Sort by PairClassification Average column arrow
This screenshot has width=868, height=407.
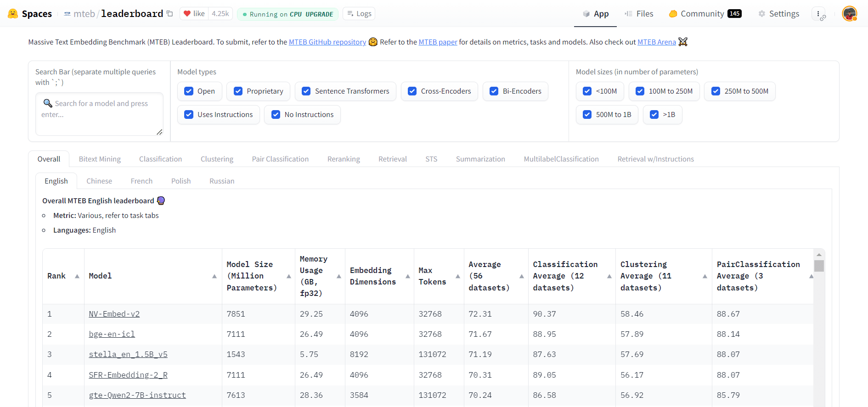coord(811,276)
